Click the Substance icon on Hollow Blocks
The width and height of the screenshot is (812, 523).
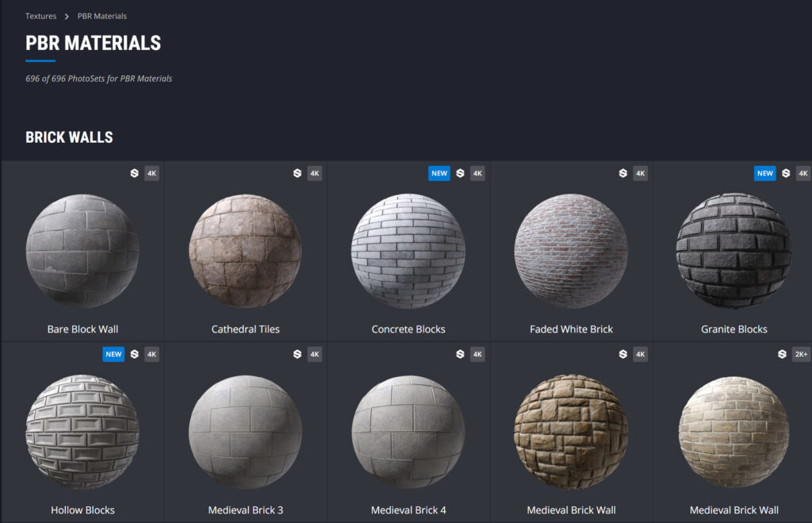(x=134, y=354)
